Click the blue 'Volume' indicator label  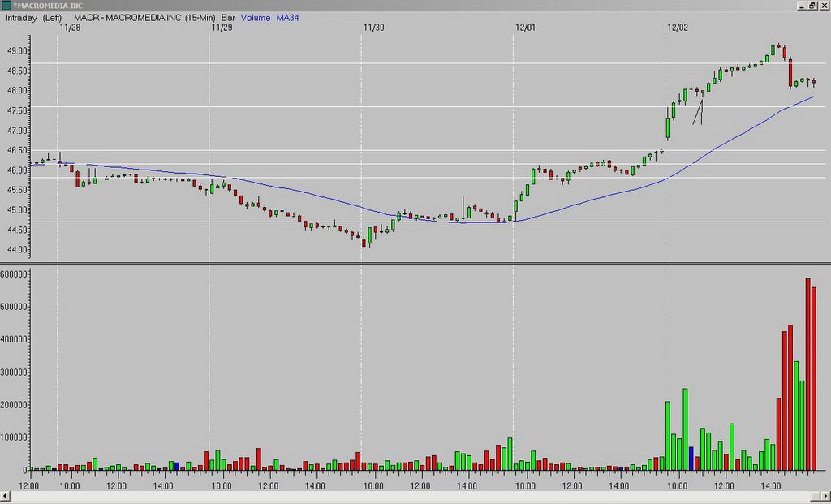(x=256, y=18)
